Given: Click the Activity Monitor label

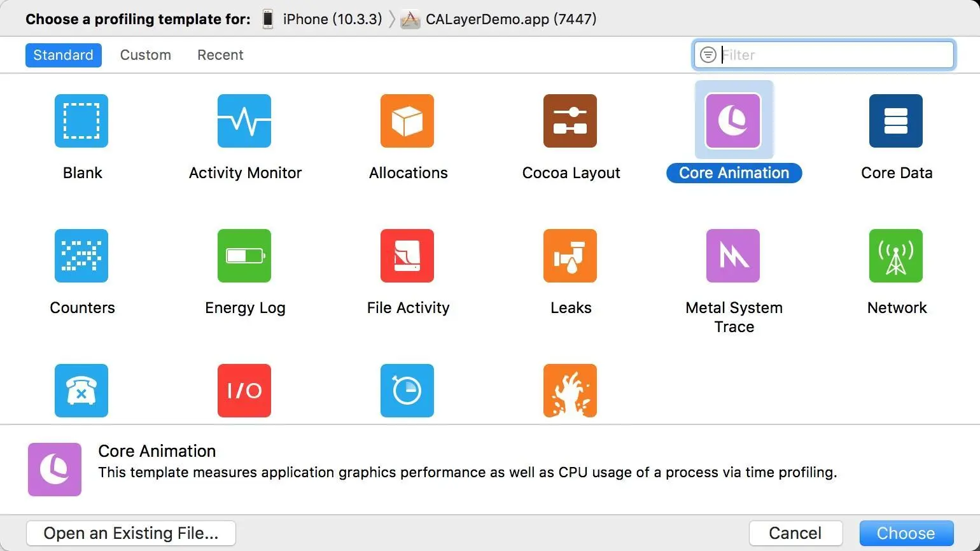Looking at the screenshot, I should point(246,173).
